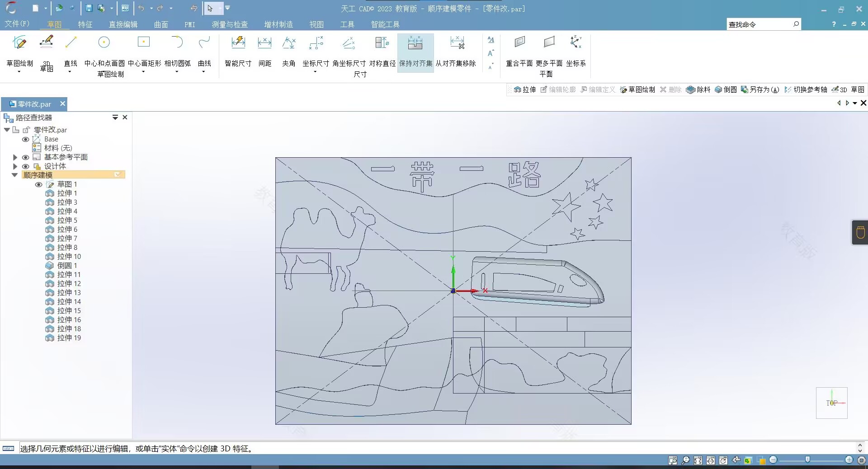Image resolution: width=868 pixels, height=469 pixels.
Task: Switch to the 曲面 ribbon tab
Action: [161, 24]
